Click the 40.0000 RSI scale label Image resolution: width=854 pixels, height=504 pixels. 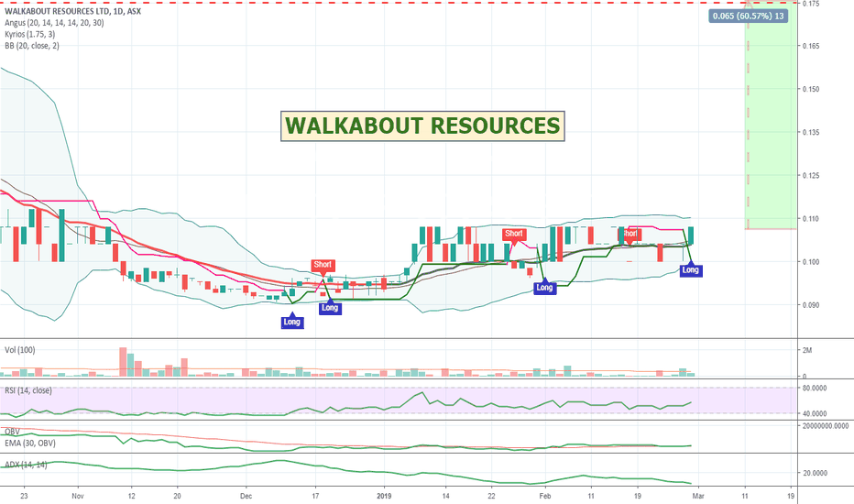click(815, 413)
